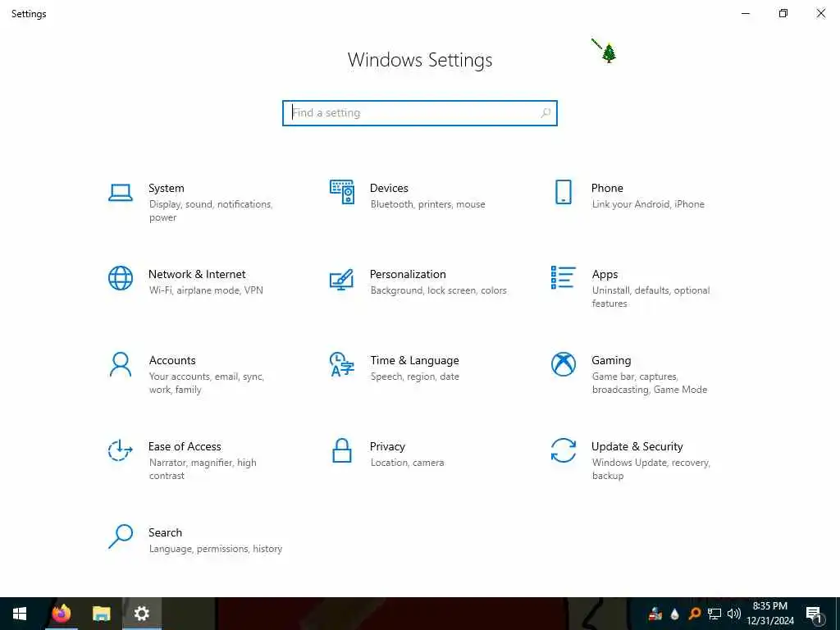Open Update & Security arrows icon
840x630 pixels.
[x=563, y=450]
